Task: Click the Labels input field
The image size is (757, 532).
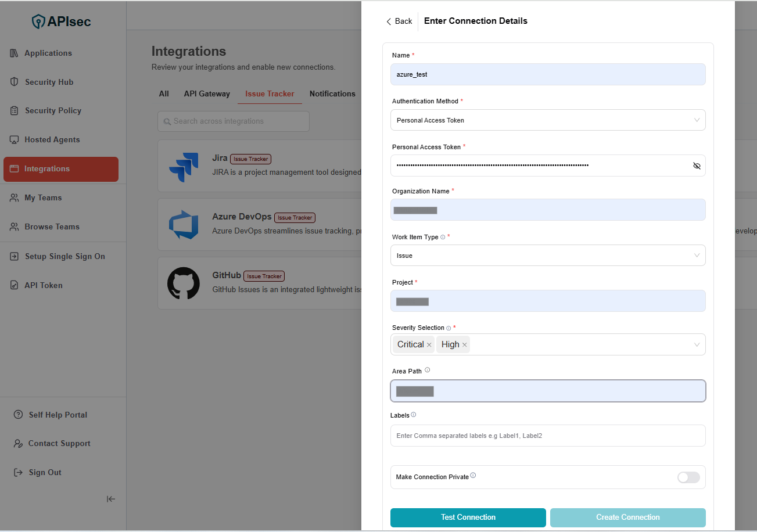Action: [x=548, y=436]
